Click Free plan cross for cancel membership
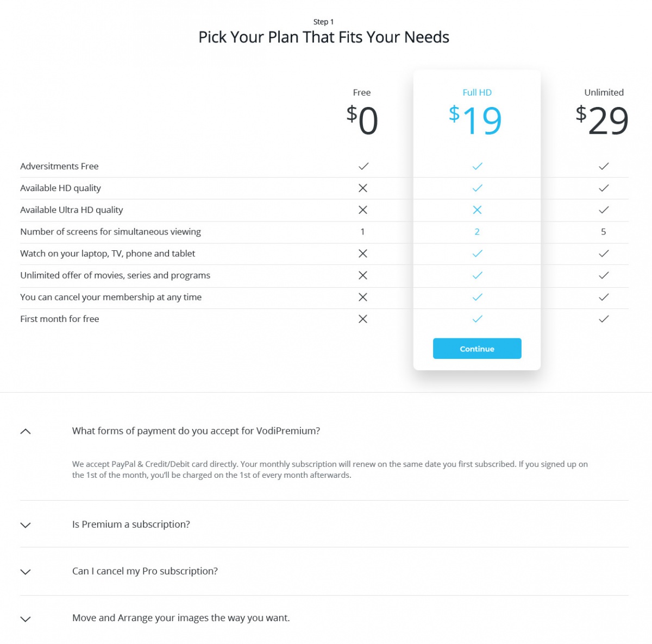Viewport: 652px width, 644px height. tap(363, 297)
